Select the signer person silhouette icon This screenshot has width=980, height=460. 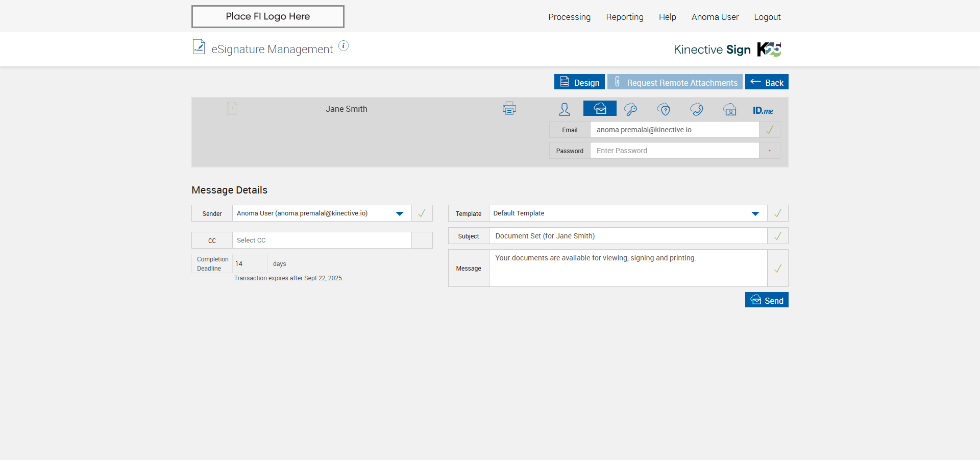point(565,109)
